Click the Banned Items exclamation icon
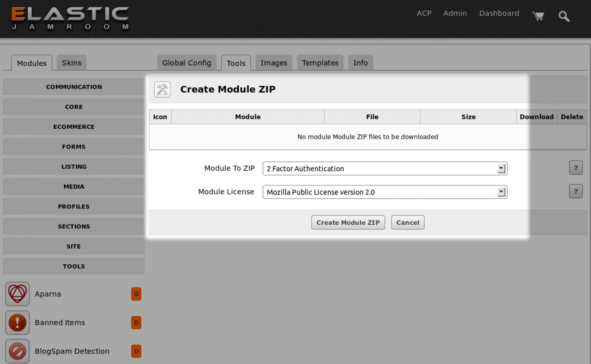This screenshot has width=591, height=364. (18, 322)
